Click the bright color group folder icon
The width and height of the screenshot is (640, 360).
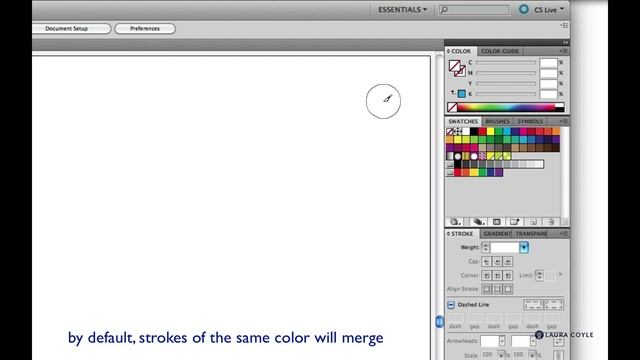coord(450,173)
